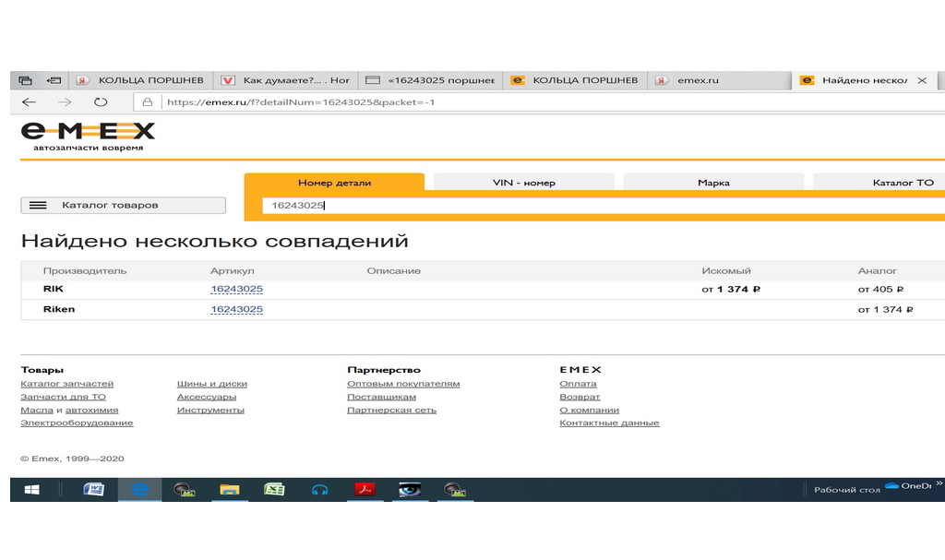Switch to the emex.ru browser tab
The height and width of the screenshot is (560, 945).
click(x=720, y=80)
